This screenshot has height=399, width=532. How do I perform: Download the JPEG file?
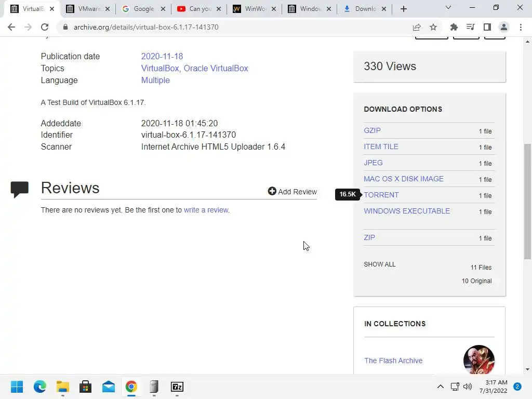[x=373, y=163]
